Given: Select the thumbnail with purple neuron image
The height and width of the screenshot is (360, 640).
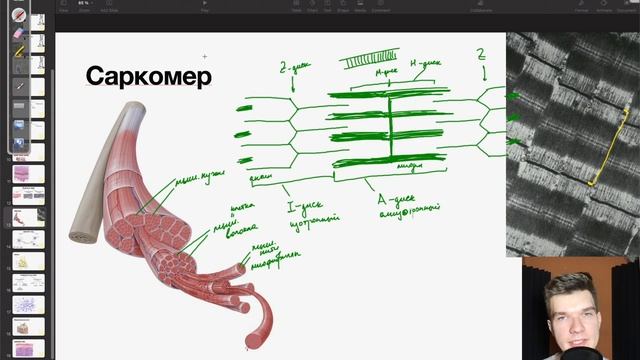Looking at the screenshot, I should coord(29,305).
